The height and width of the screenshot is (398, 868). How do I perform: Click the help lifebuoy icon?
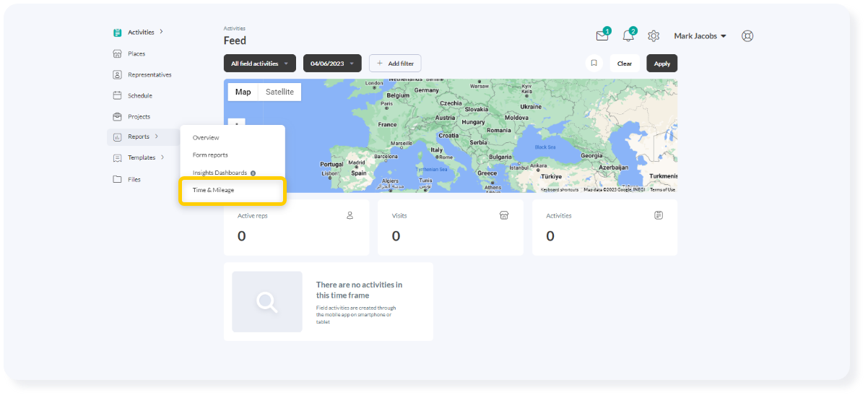click(x=747, y=36)
